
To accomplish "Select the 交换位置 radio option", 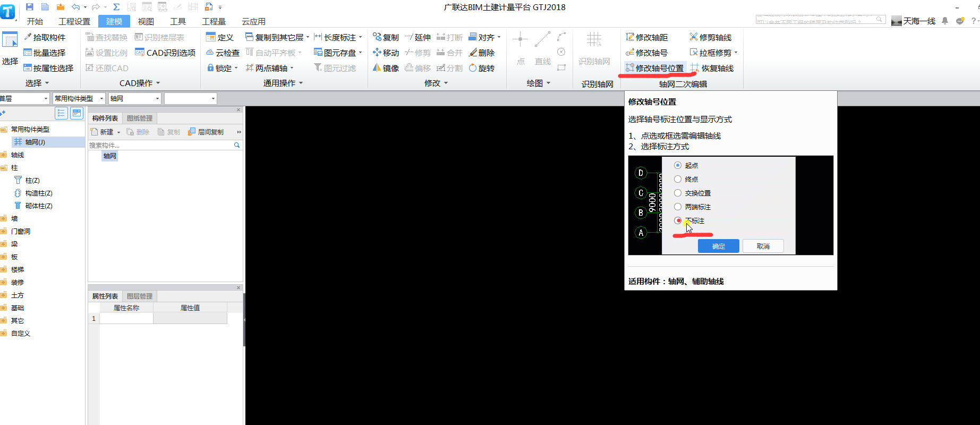I will coord(678,193).
